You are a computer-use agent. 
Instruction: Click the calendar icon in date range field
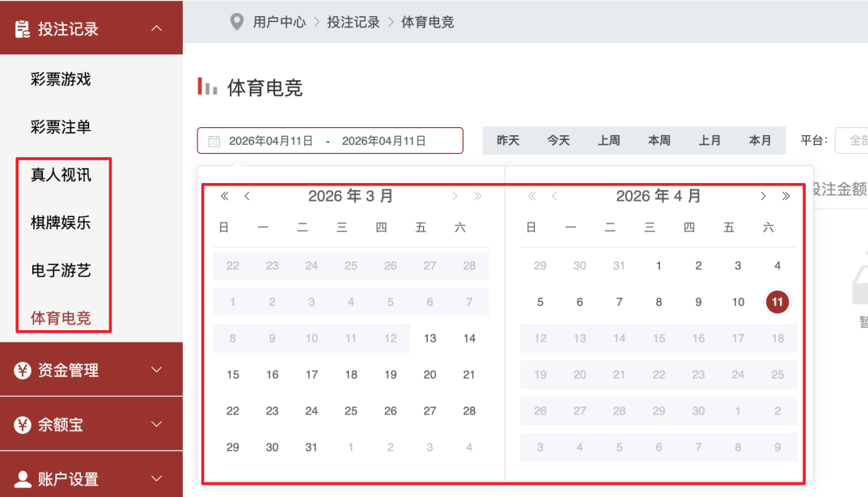(214, 141)
